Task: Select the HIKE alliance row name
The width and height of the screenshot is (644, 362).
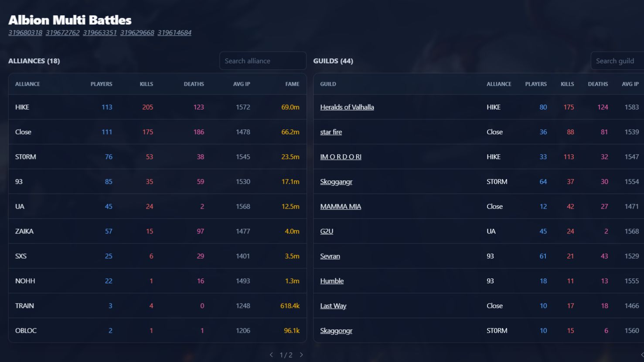Action: click(22, 107)
